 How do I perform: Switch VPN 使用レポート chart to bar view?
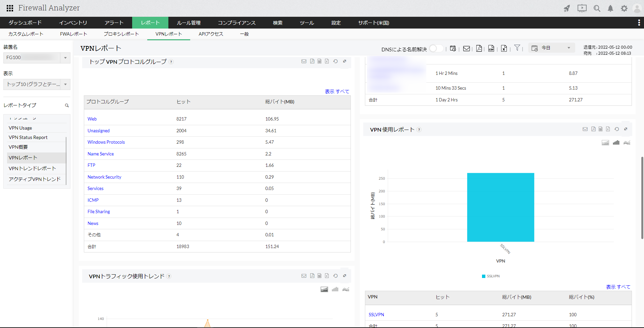tap(616, 143)
